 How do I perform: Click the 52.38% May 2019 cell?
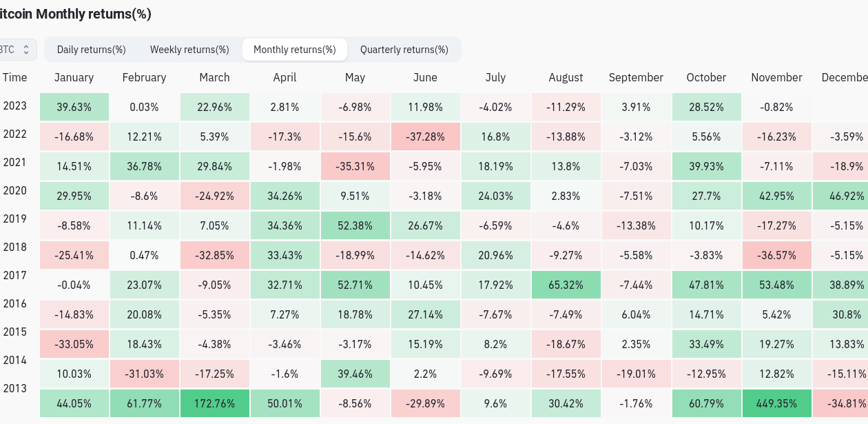[x=355, y=225]
